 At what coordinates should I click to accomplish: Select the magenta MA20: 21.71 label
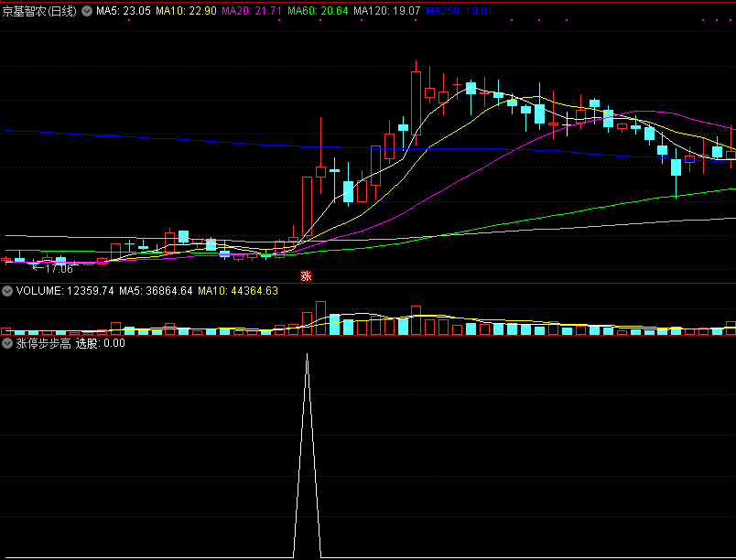point(252,11)
